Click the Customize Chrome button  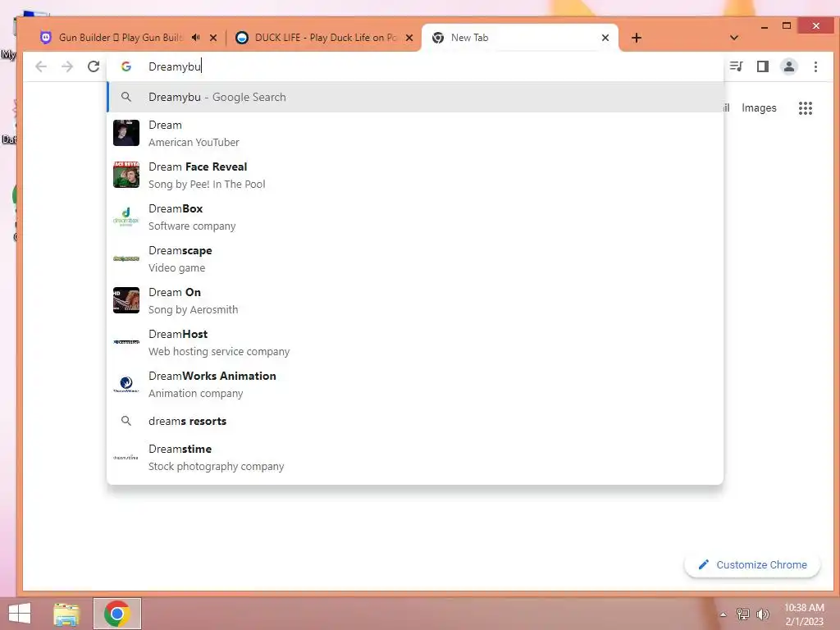(752, 564)
